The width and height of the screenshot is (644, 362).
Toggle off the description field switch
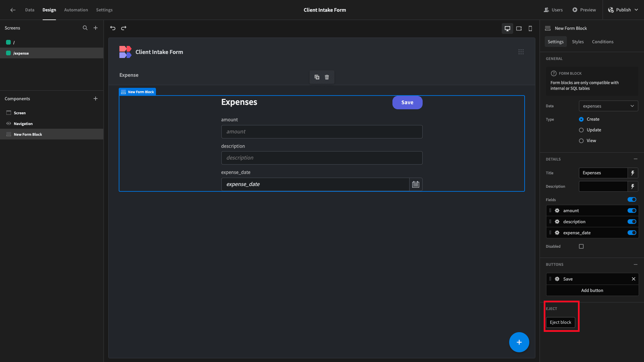(x=632, y=222)
